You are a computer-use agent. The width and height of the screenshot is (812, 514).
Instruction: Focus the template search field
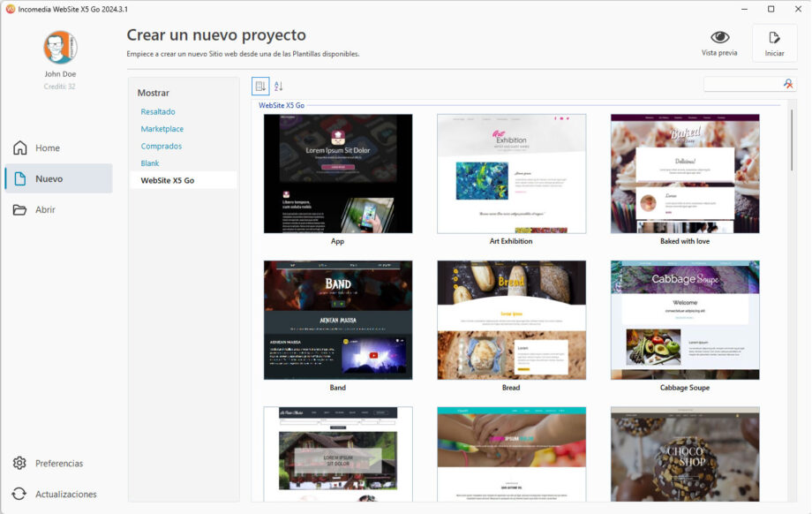pos(743,84)
